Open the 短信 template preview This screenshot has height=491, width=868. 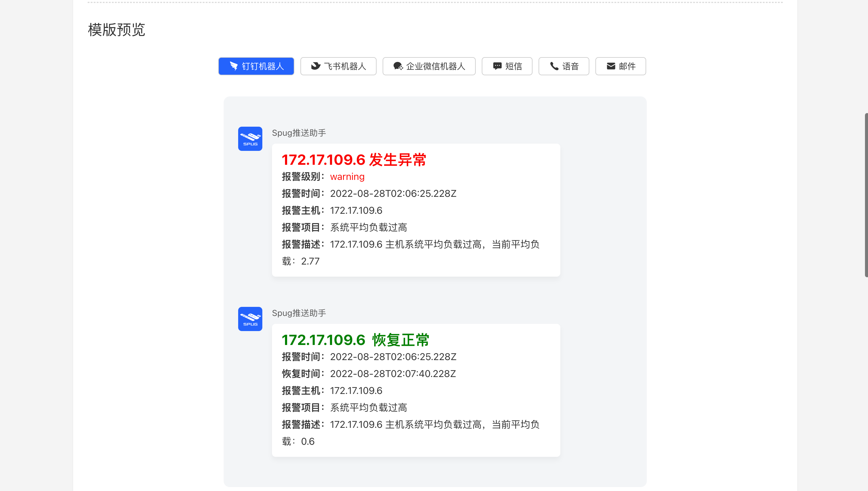pos(513,66)
